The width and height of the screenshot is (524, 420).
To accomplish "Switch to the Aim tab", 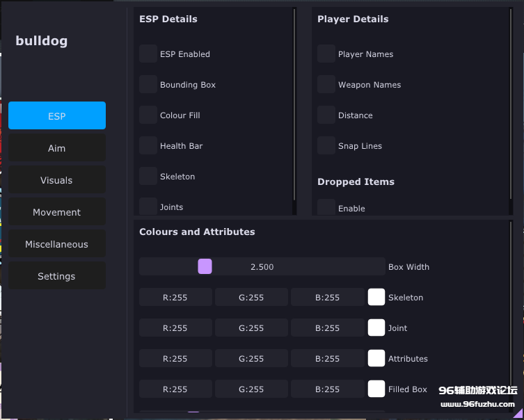I will tap(57, 148).
